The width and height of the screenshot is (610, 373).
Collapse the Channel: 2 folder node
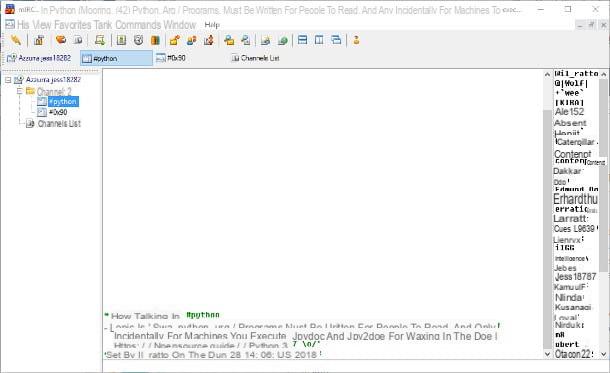coord(19,91)
